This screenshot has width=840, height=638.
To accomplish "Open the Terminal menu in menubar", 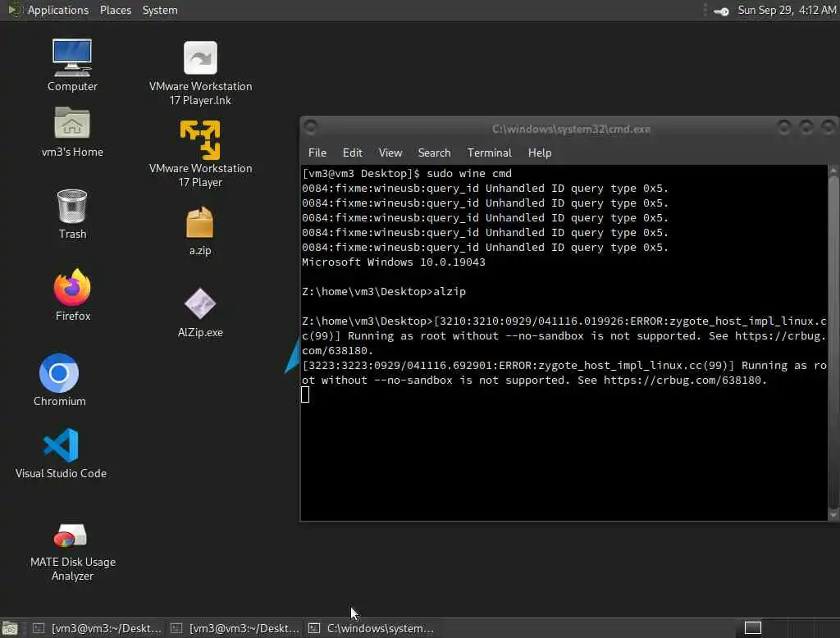I will click(490, 153).
